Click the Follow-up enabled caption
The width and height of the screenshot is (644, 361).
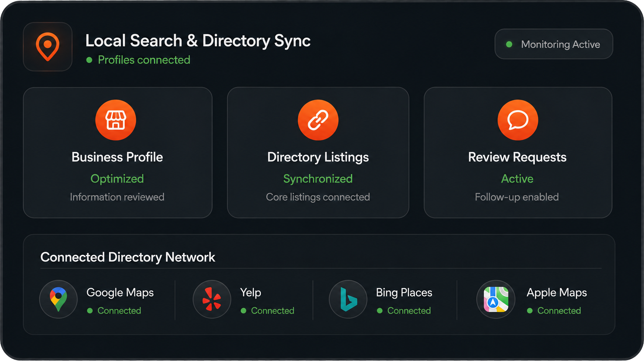tap(517, 197)
